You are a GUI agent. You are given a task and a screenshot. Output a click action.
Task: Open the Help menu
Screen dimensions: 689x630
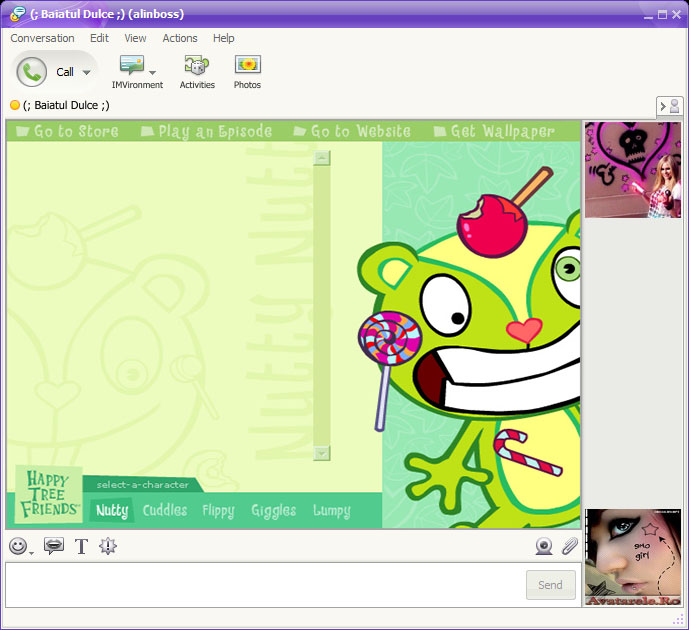click(x=224, y=38)
